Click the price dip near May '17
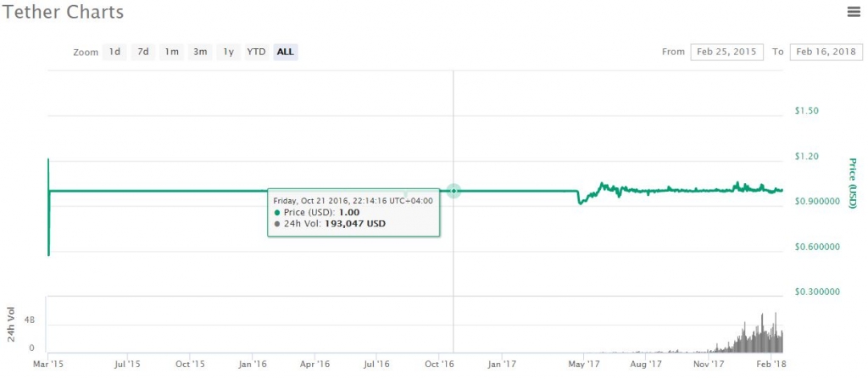868x379 pixels. [581, 203]
